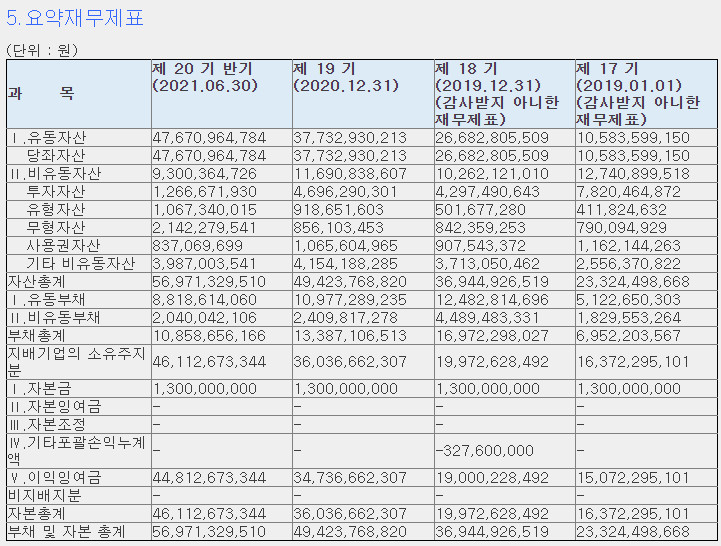
Task: Select the 부채총계 row label
Action: point(37,335)
